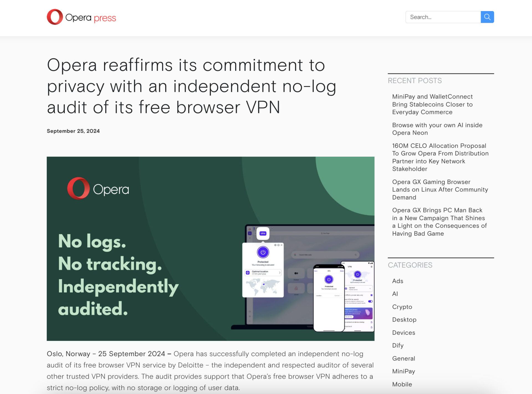Select the Desktop category
Image resolution: width=532 pixels, height=394 pixels.
[404, 320]
